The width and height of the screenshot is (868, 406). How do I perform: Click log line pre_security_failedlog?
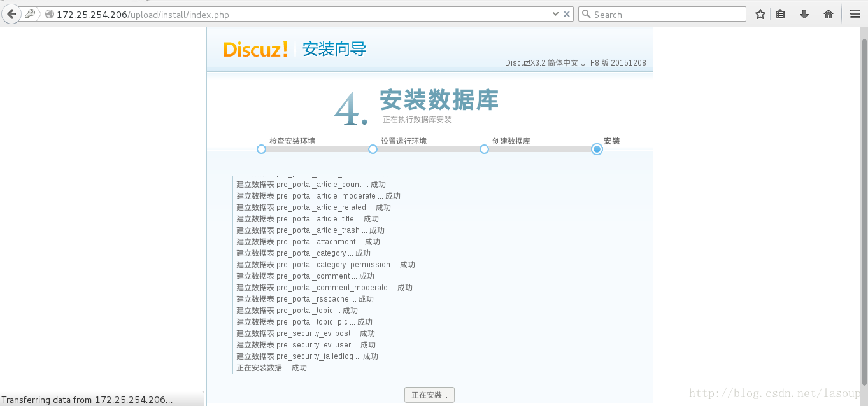[307, 356]
